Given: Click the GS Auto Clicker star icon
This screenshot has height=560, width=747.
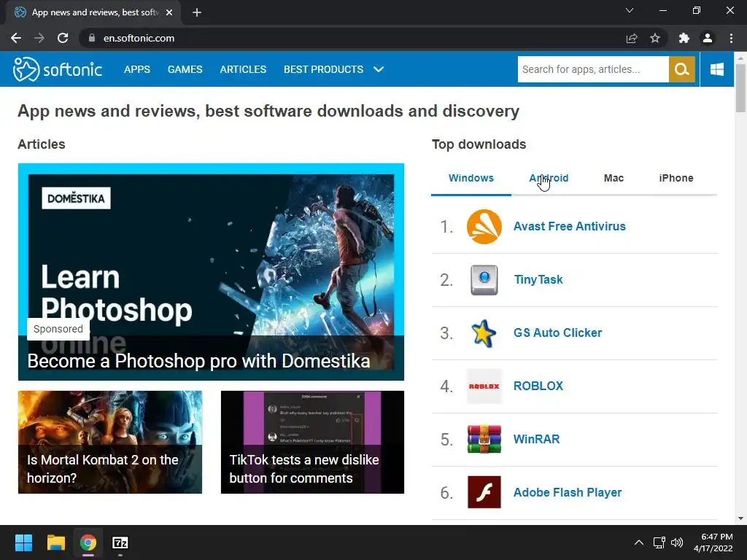Looking at the screenshot, I should click(484, 333).
